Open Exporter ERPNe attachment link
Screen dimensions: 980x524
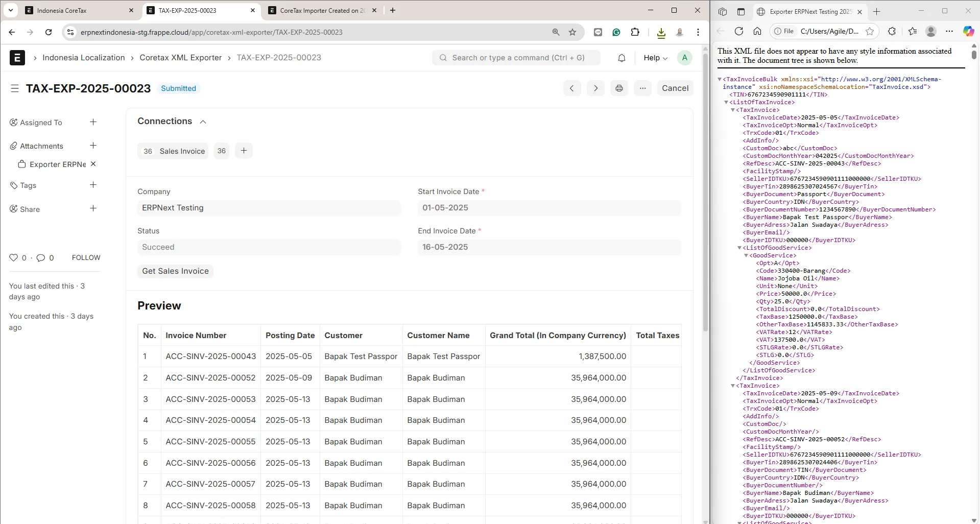click(58, 164)
